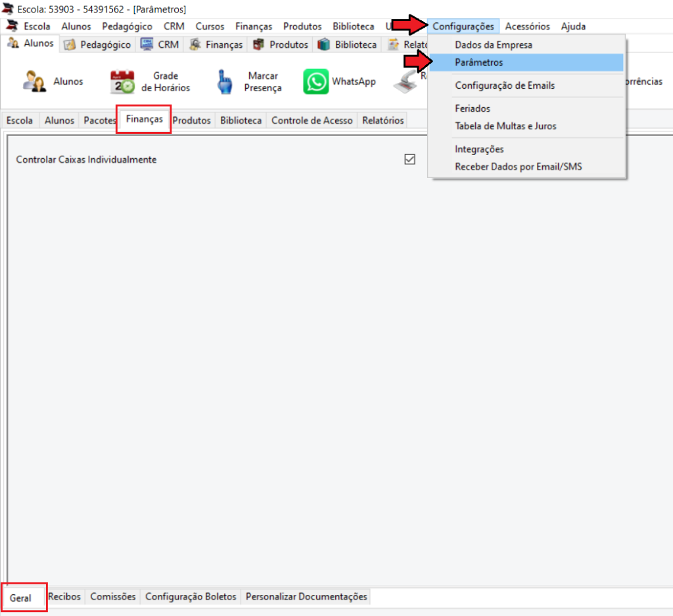673x616 pixels.
Task: Open the Cursos menu
Action: pos(210,26)
